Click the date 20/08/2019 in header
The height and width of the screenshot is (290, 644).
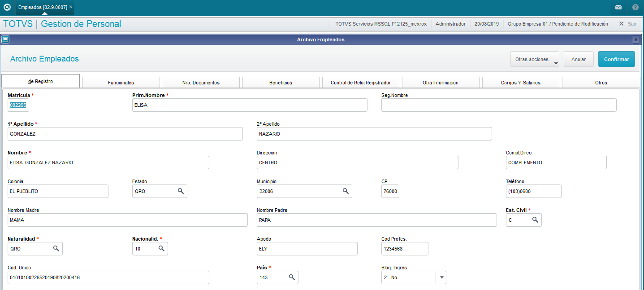click(487, 24)
